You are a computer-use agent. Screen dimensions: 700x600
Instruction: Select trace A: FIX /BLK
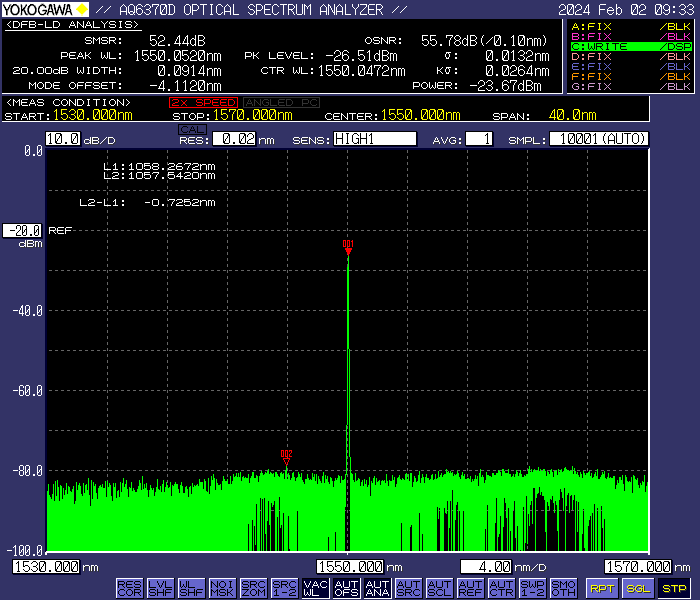tap(630, 26)
